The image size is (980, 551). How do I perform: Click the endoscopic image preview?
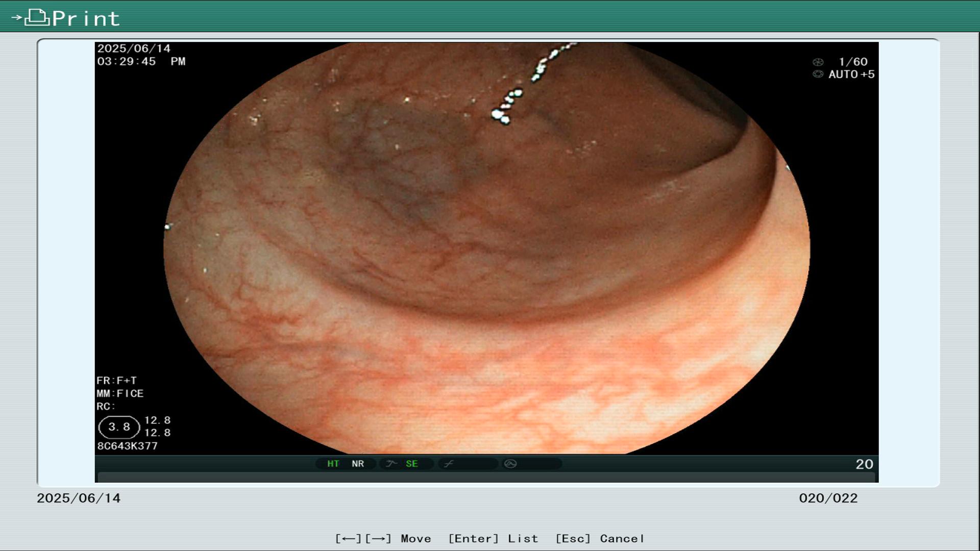pyautogui.click(x=486, y=248)
